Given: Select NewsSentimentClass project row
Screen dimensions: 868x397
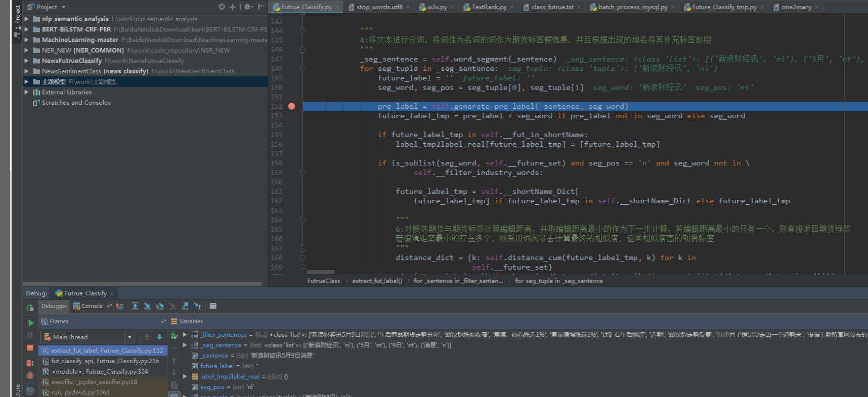Looking at the screenshot, I should click(x=145, y=71).
